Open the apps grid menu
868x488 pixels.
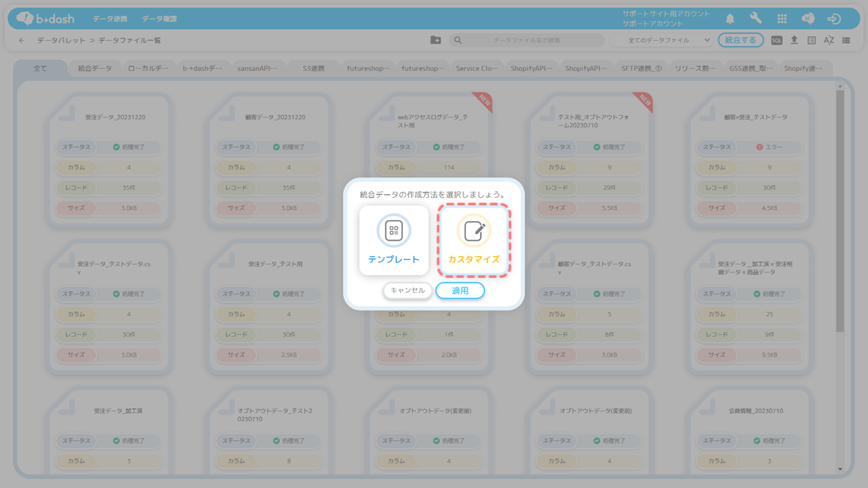point(782,19)
